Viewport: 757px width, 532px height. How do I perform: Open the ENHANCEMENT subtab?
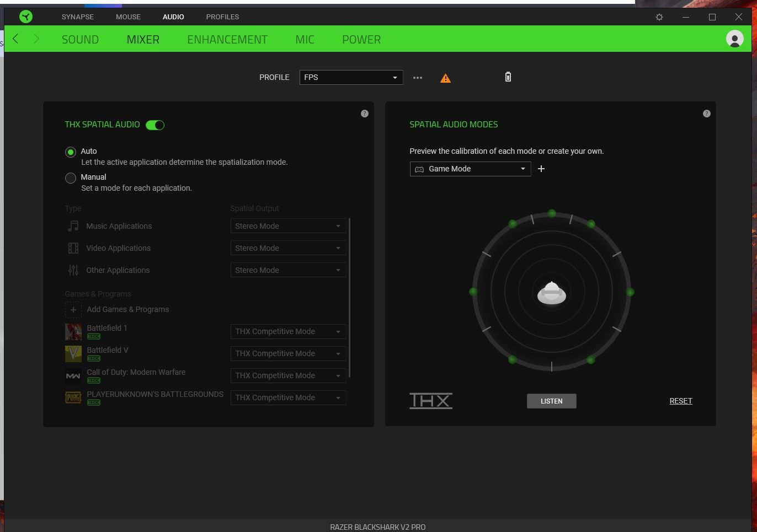(x=227, y=40)
